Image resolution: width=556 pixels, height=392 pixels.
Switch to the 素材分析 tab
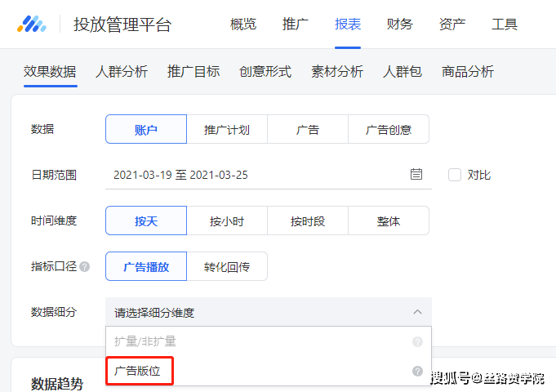pos(337,71)
